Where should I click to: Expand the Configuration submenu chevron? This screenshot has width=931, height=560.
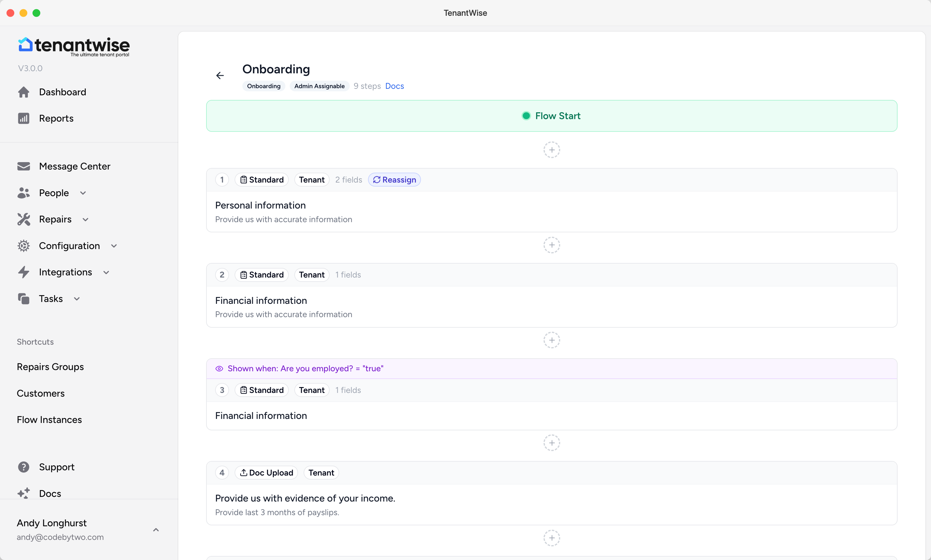(114, 246)
